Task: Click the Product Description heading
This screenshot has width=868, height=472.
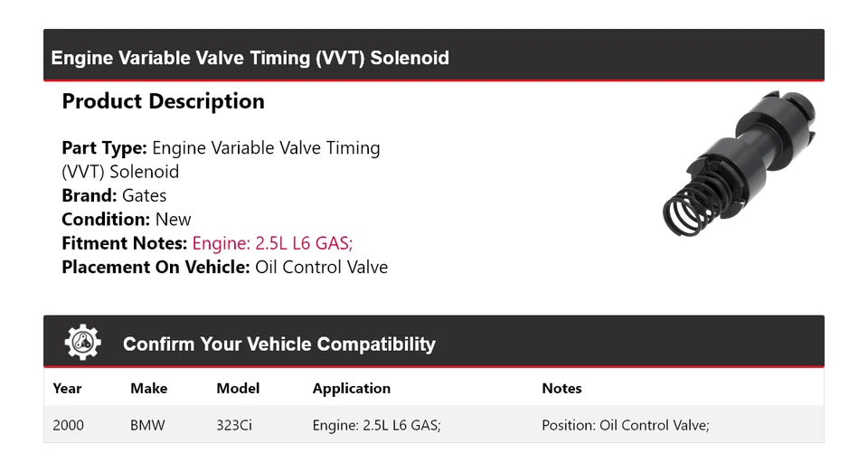Action: [163, 101]
